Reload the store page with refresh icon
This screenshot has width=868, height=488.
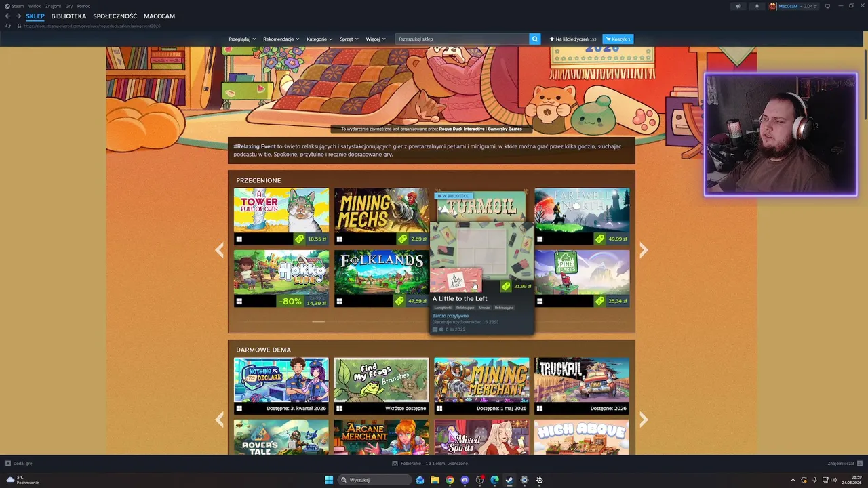tap(8, 26)
